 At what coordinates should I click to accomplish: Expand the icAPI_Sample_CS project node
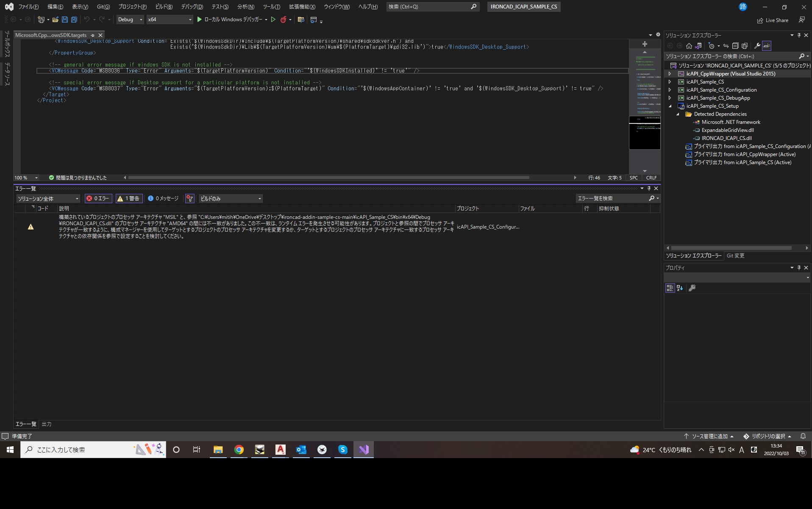pyautogui.click(x=670, y=82)
